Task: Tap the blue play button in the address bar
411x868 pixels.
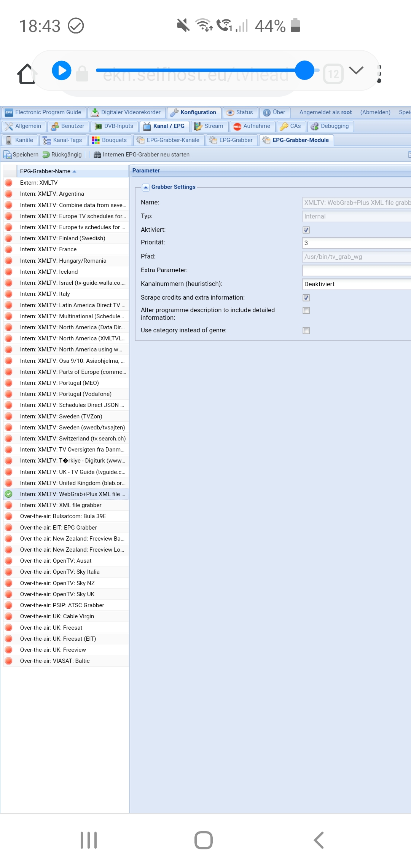Action: [62, 70]
